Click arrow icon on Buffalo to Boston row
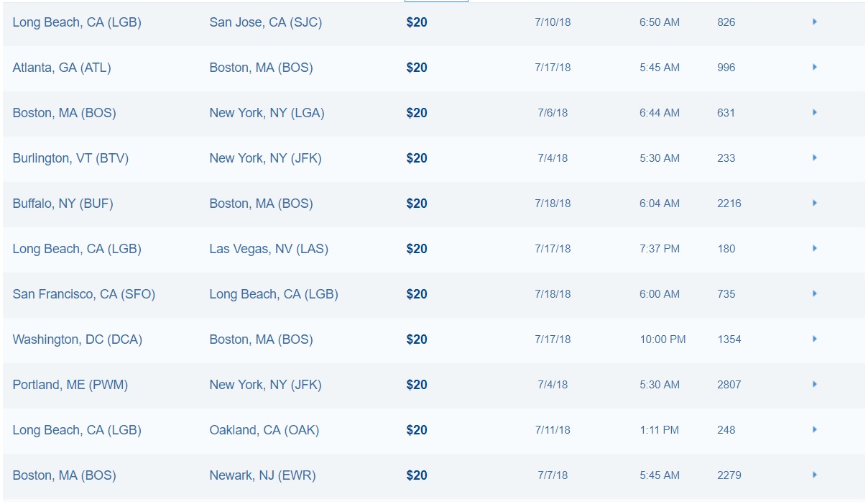 (815, 204)
